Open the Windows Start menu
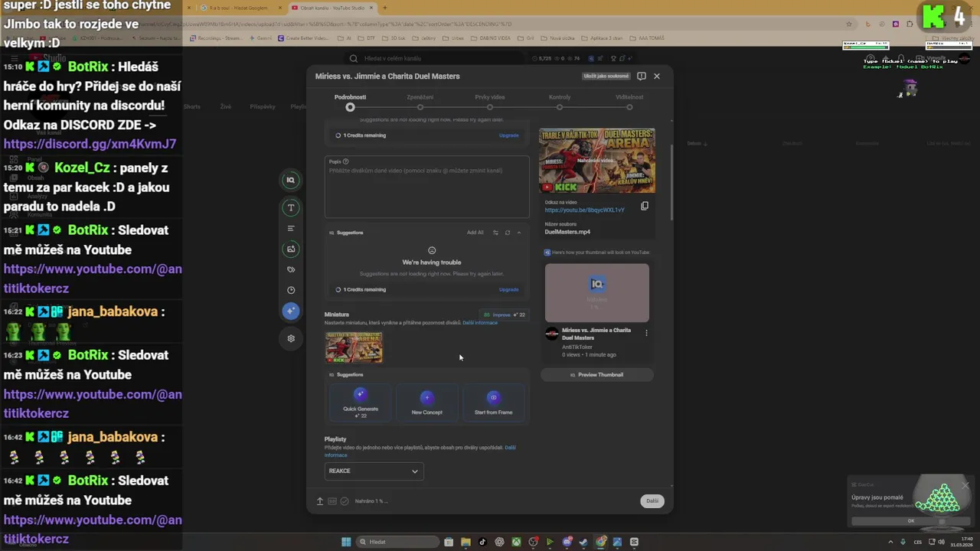Image resolution: width=980 pixels, height=551 pixels. click(346, 542)
